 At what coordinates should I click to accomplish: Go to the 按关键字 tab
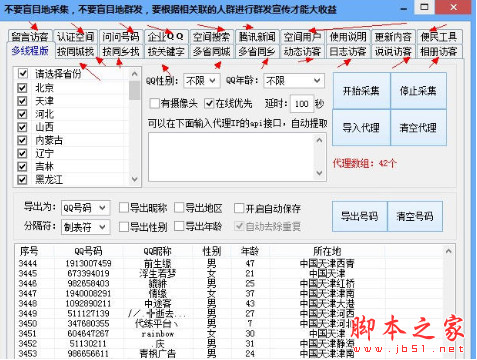tap(166, 52)
